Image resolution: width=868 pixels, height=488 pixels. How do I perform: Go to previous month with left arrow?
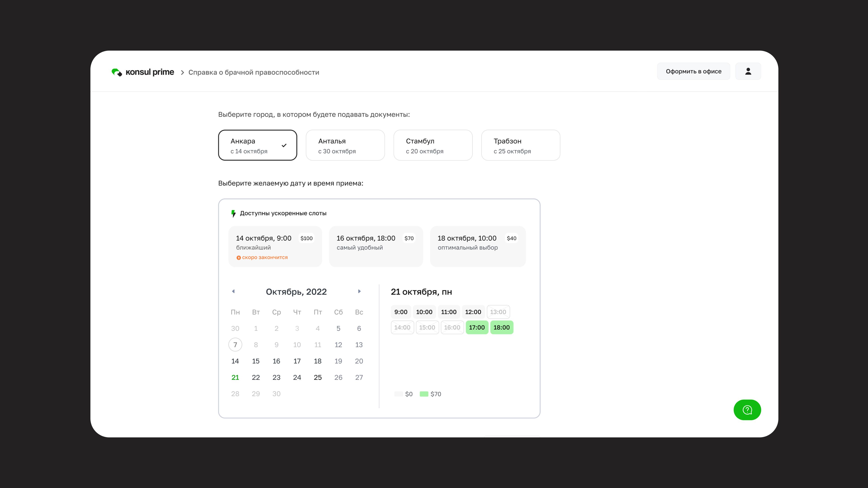pyautogui.click(x=233, y=291)
